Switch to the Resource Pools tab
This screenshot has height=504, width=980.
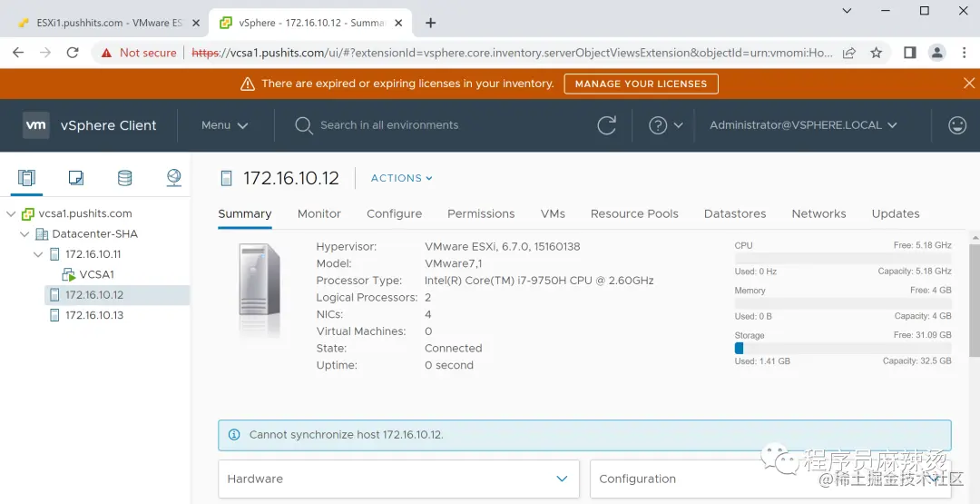click(634, 213)
